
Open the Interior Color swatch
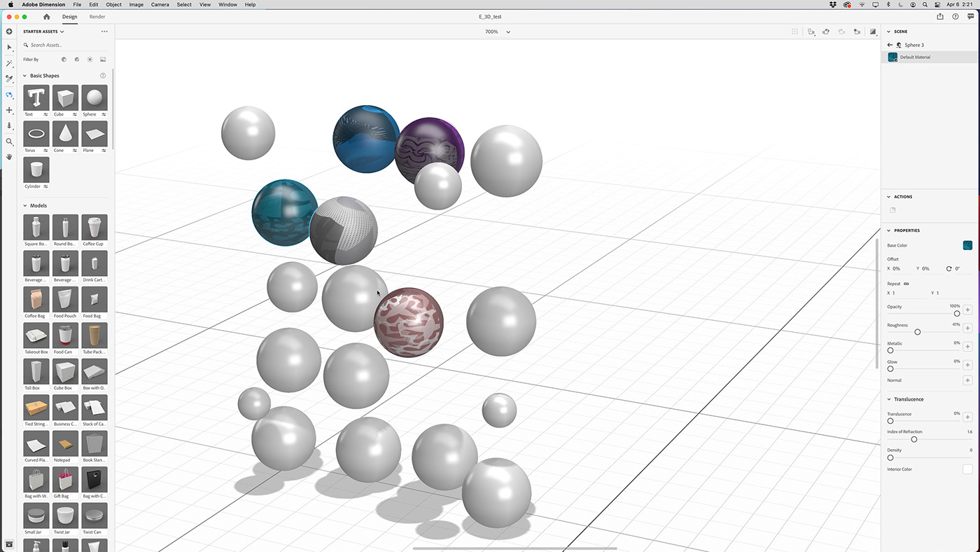tap(967, 469)
